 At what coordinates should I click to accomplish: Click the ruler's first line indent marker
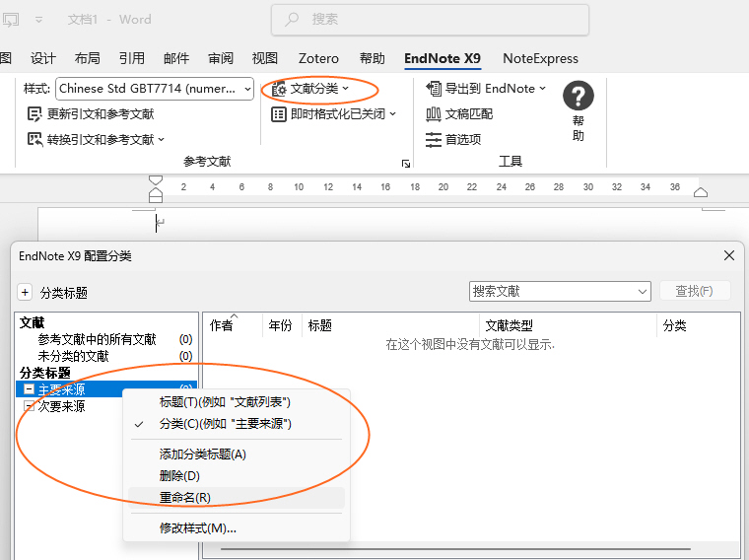tap(156, 180)
